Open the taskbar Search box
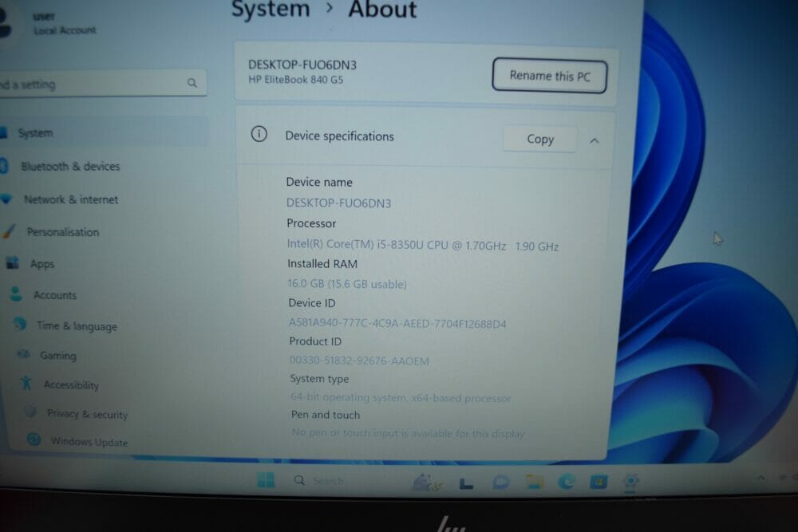This screenshot has width=798, height=532. coord(320,481)
